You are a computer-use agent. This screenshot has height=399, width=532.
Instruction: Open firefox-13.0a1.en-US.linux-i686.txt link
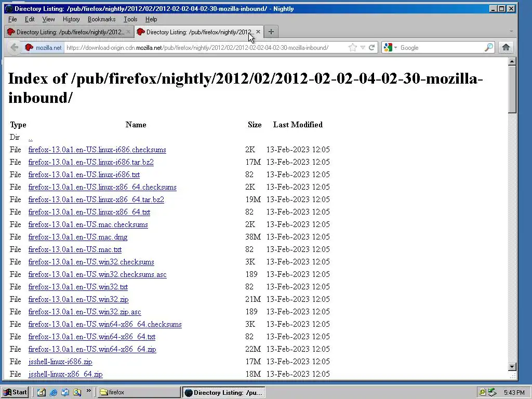pos(84,175)
